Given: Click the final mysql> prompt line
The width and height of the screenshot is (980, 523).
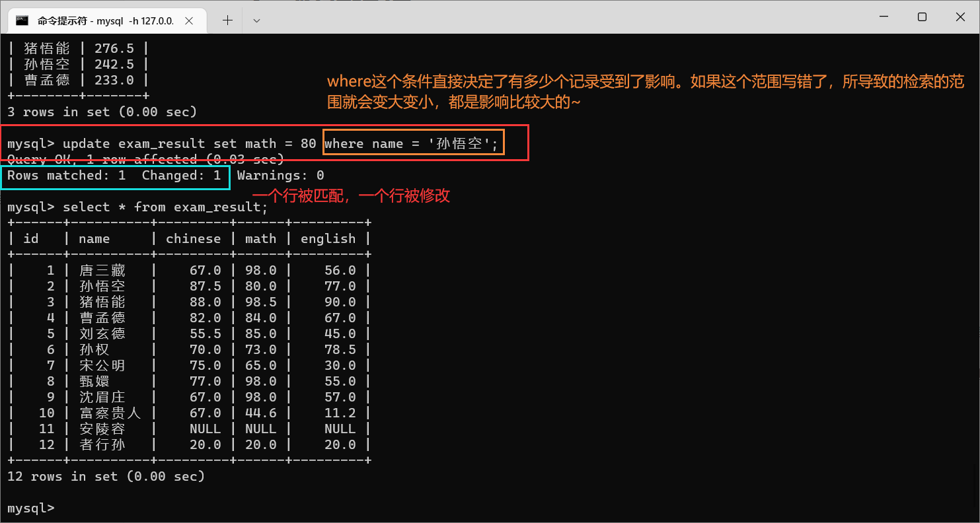Looking at the screenshot, I should [30, 508].
